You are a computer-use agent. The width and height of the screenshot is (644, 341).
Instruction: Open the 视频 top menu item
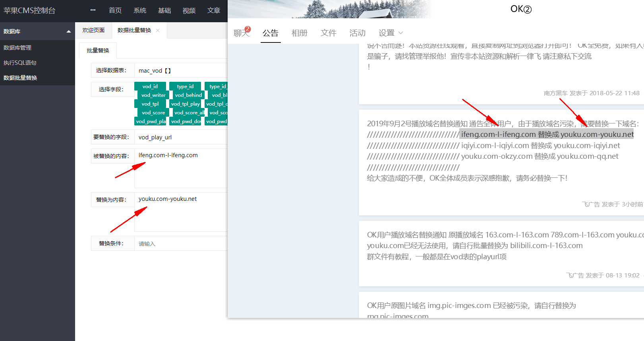(x=189, y=11)
